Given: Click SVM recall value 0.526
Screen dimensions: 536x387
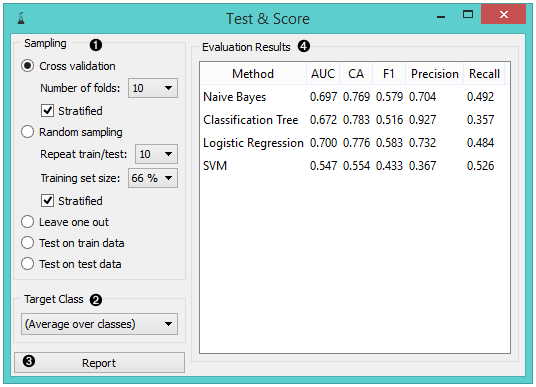Looking at the screenshot, I should coord(480,166).
